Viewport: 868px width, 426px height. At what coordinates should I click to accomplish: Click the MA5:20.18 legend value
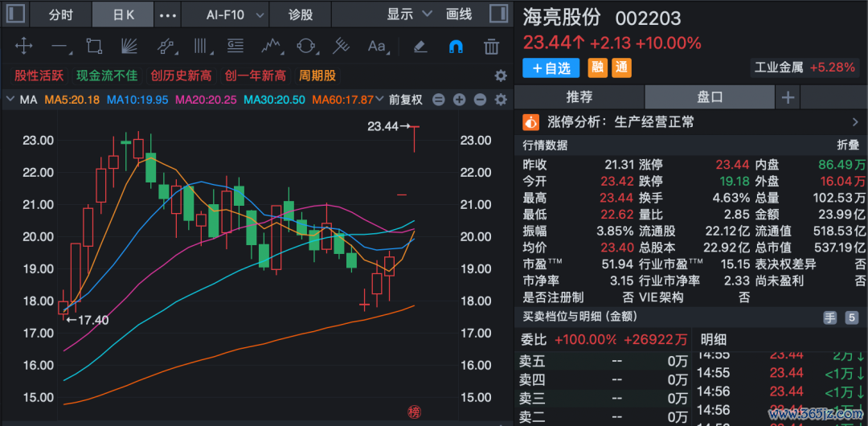point(72,100)
